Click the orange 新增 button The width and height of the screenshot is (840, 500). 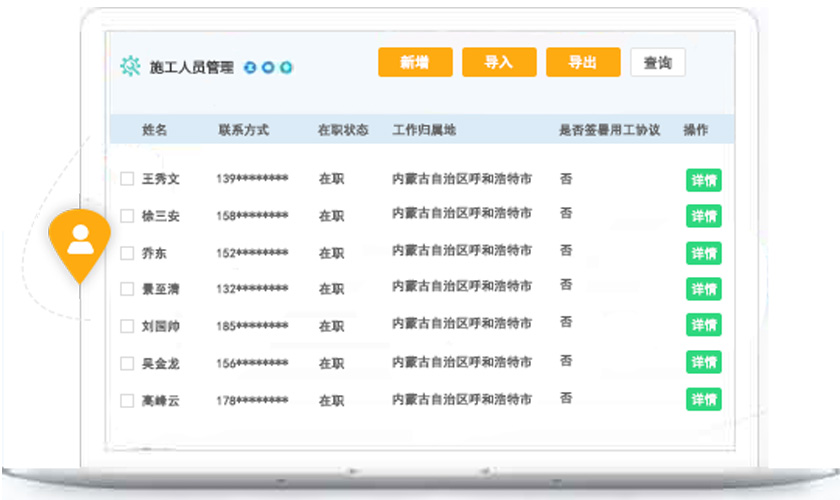(415, 62)
